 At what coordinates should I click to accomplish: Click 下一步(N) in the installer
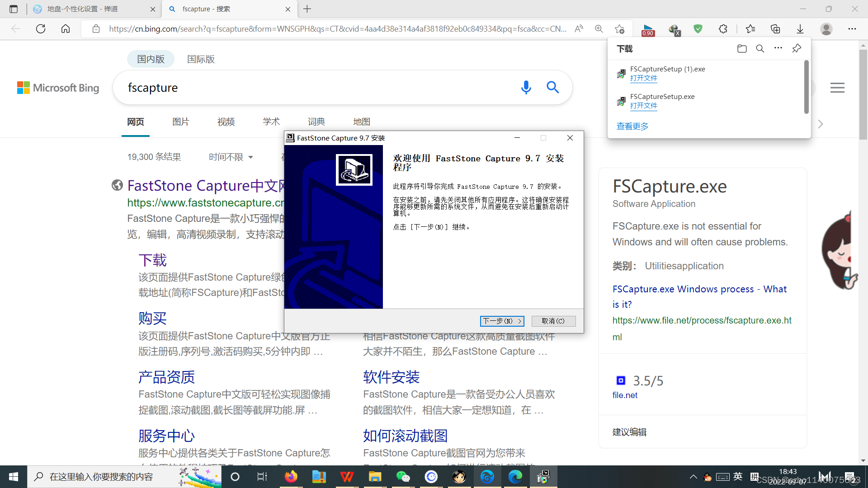(502, 321)
